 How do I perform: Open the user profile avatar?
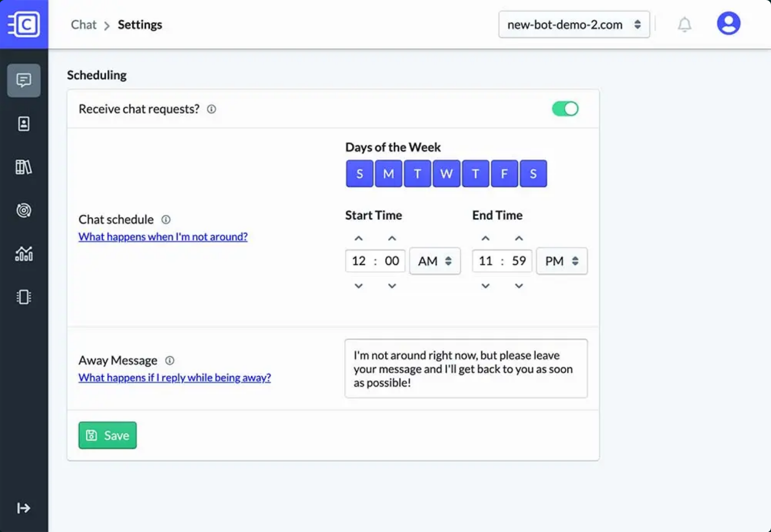point(728,24)
